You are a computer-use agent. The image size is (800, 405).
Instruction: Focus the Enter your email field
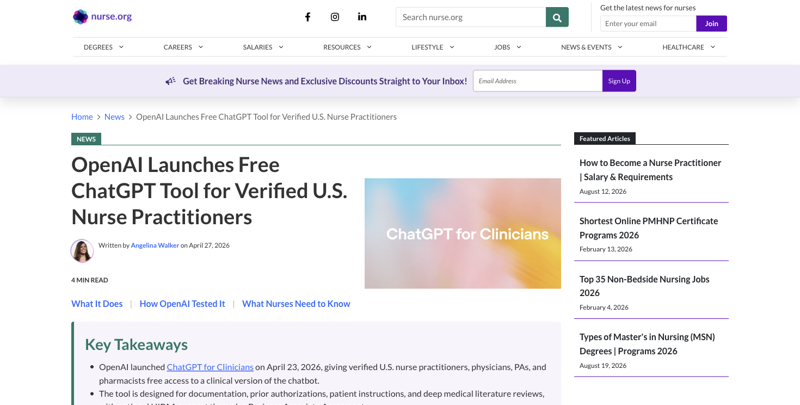point(648,23)
